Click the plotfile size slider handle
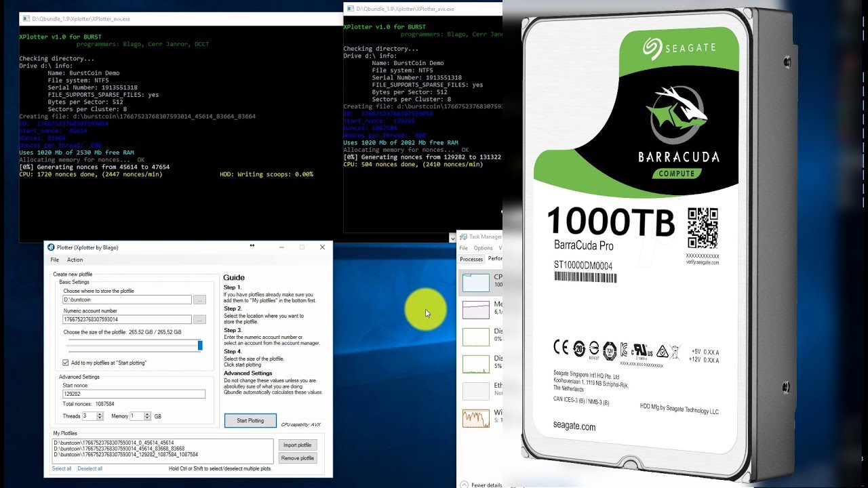 click(200, 346)
